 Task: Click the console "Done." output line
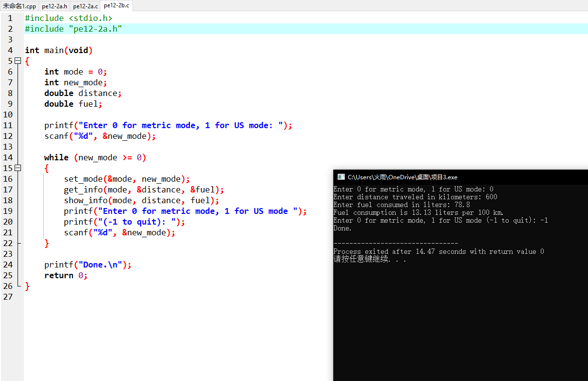[x=342, y=228]
